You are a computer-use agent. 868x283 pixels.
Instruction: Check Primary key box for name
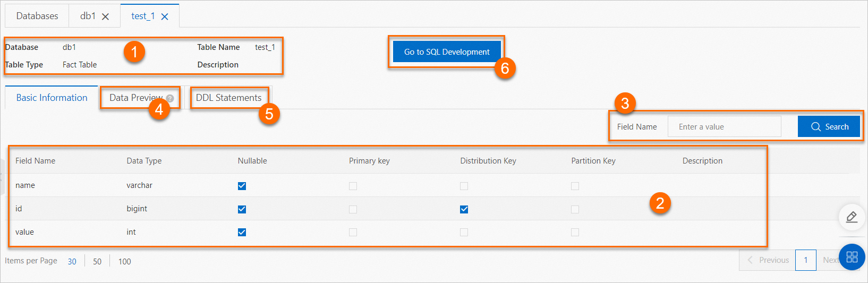(x=353, y=186)
